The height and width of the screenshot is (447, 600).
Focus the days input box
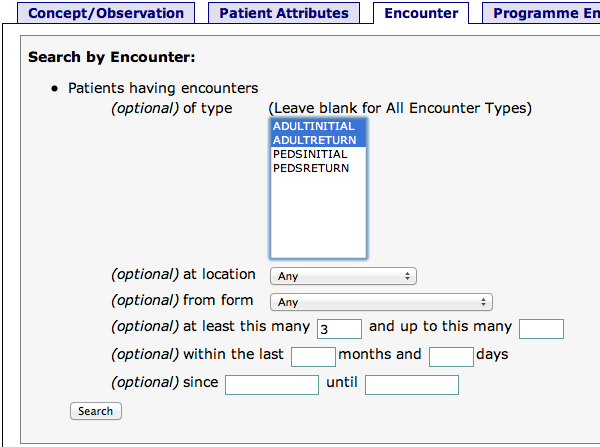pos(451,357)
